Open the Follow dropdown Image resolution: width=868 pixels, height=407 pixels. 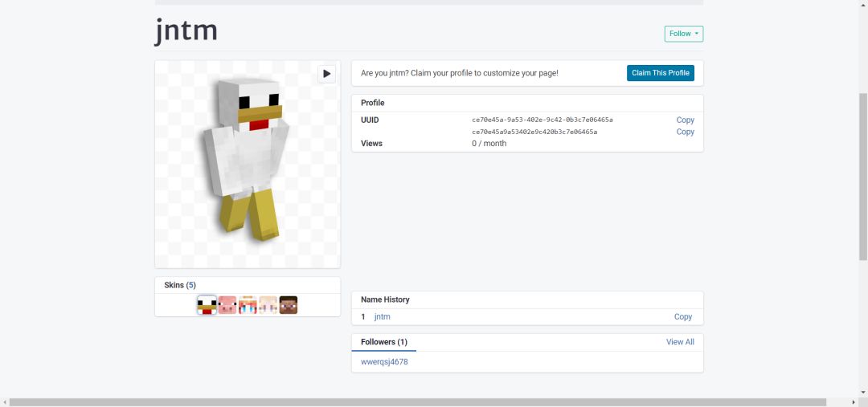click(684, 34)
